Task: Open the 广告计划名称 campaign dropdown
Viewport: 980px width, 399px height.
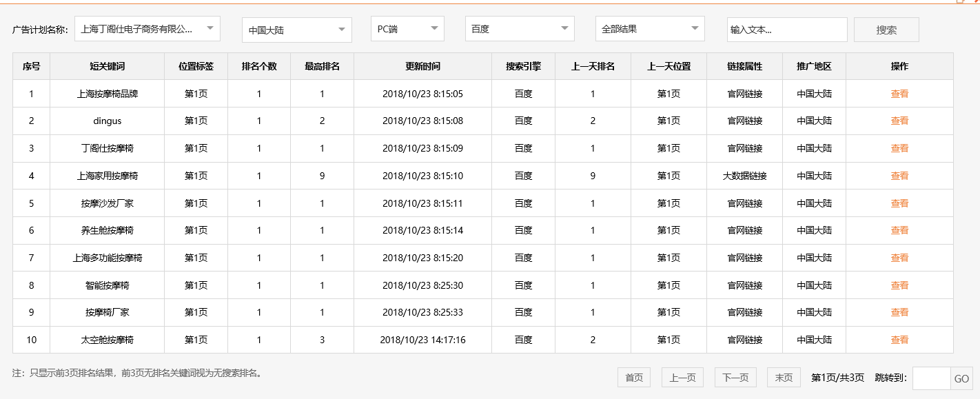Action: pos(147,29)
